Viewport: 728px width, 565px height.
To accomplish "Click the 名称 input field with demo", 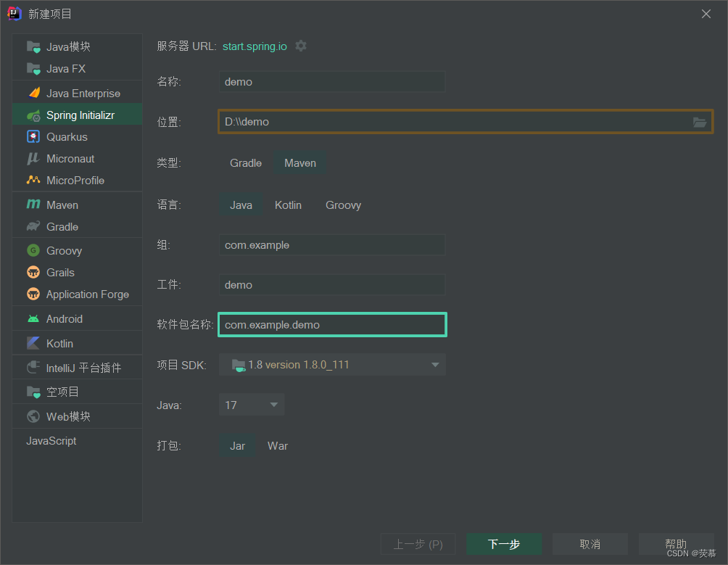I will (332, 82).
